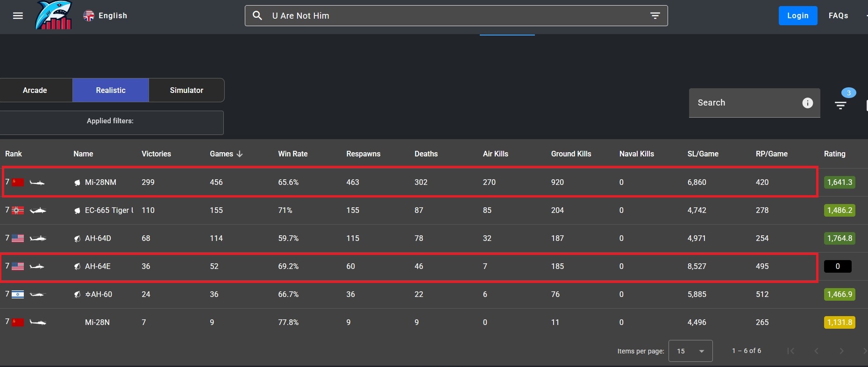The width and height of the screenshot is (868, 367).
Task: Click the blue Login button
Action: [797, 16]
